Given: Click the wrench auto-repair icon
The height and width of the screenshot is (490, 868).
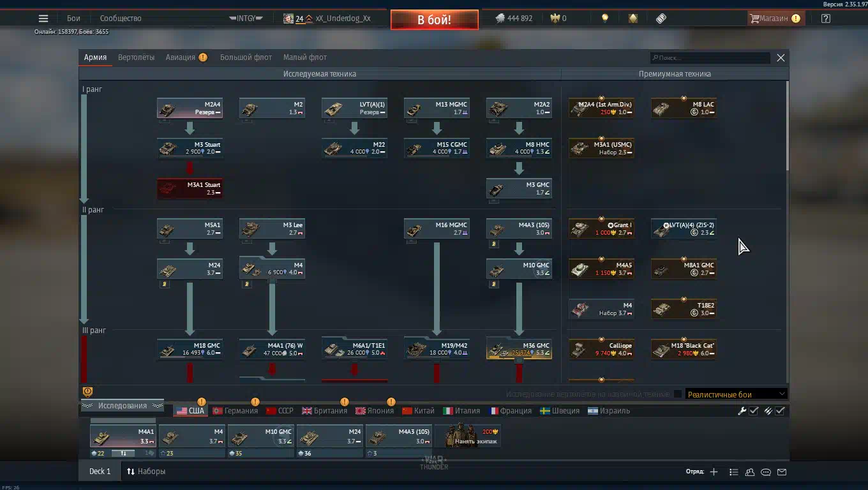Looking at the screenshot, I should [742, 411].
